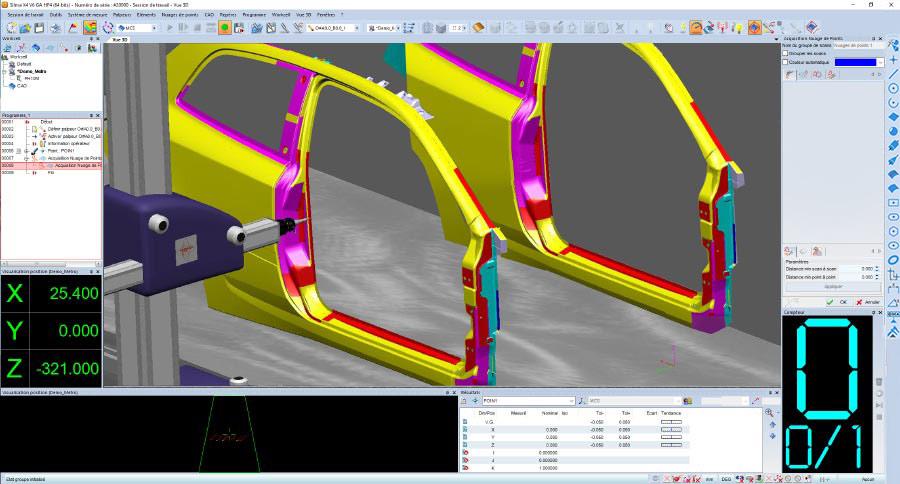Screen dimensions: 900x484
Task: Enable the 'Grouper les scans' checkbox
Action: point(786,53)
